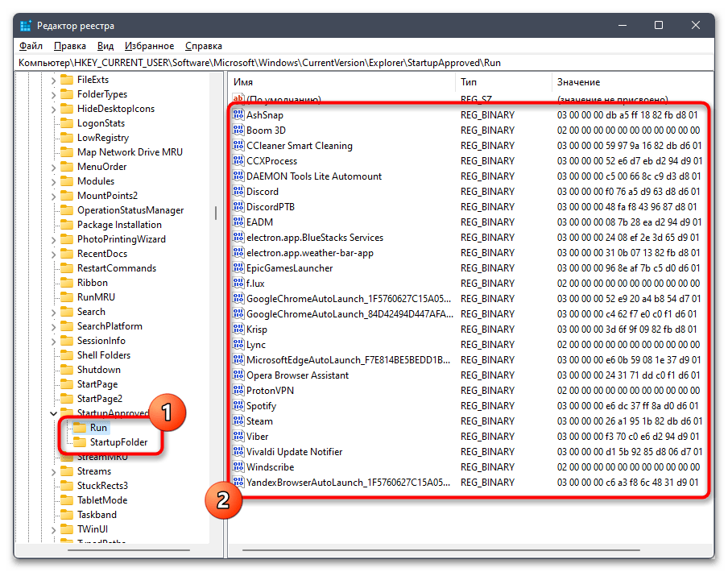Click the folder icon next to Streams
Viewport: 728px width, 572px height.
(68, 470)
